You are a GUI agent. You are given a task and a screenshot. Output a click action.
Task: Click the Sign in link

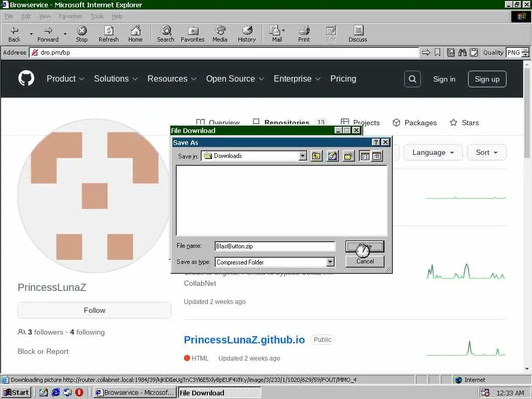coord(444,79)
